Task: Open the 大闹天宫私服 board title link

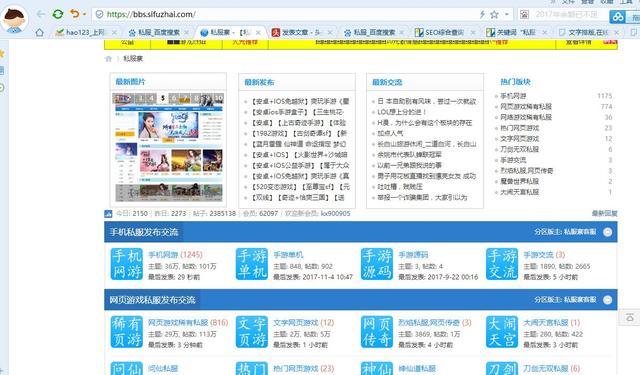Action: click(546, 323)
